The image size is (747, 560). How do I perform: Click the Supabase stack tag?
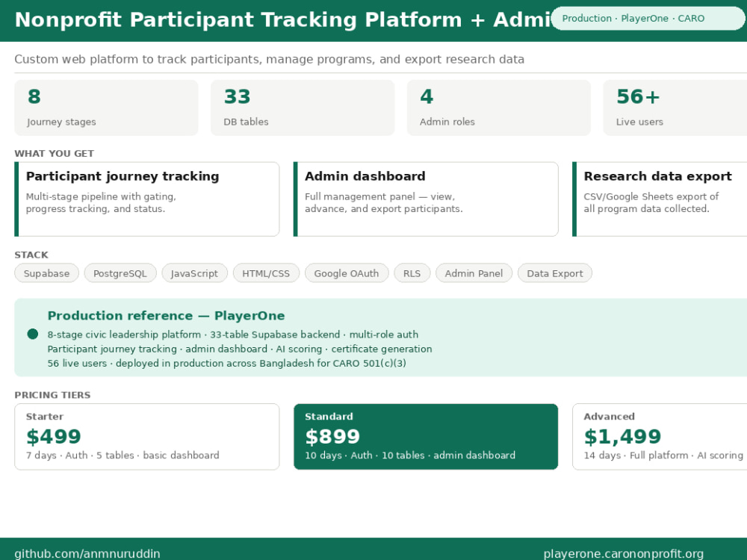pyautogui.click(x=46, y=273)
